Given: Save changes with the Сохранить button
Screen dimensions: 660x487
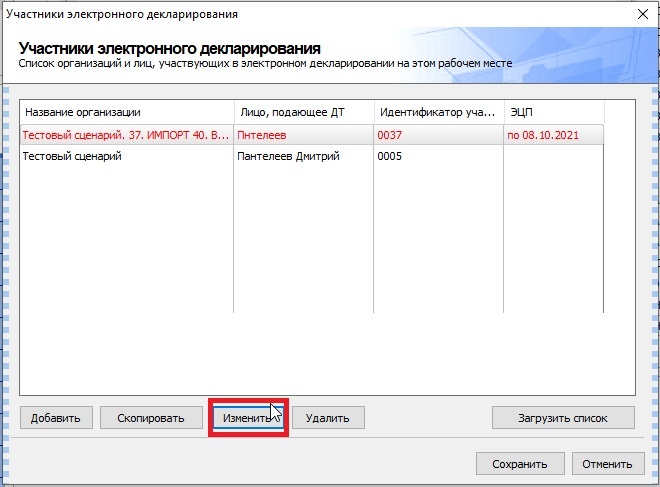Looking at the screenshot, I should [x=520, y=463].
